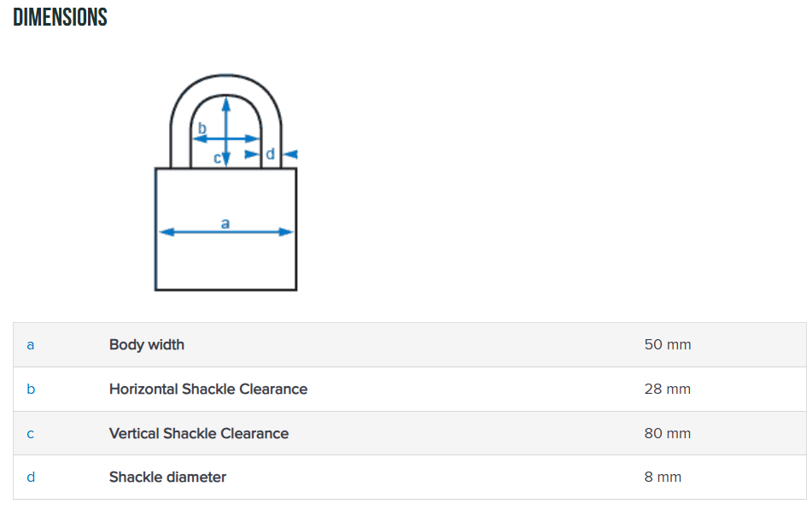The width and height of the screenshot is (812, 510).
Task: Click the 'b' label in the diagram
Action: 202,129
